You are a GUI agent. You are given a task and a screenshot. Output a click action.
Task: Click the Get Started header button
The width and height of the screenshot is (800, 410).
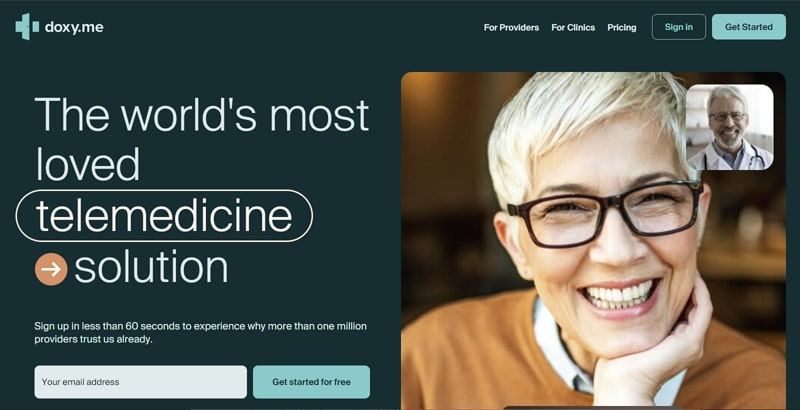coord(748,27)
